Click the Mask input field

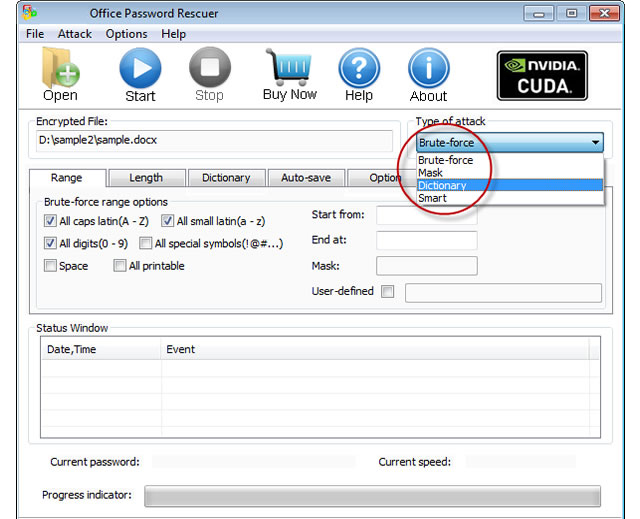[427, 266]
